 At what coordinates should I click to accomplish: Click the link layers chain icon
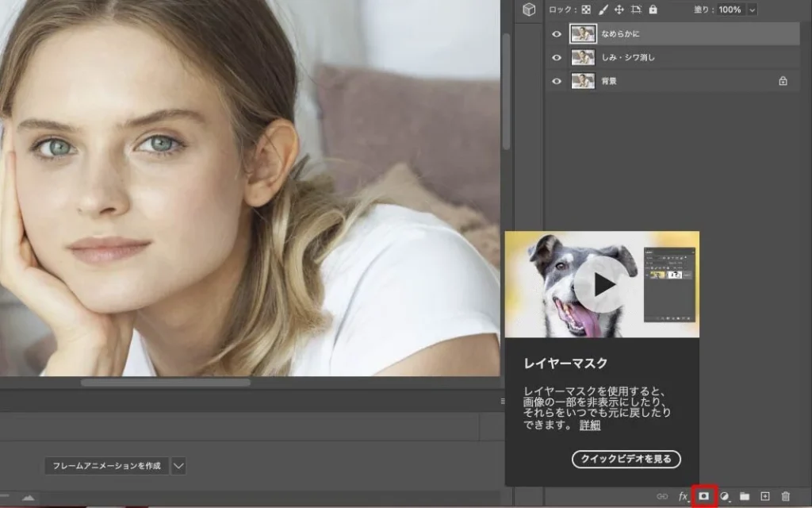click(x=662, y=496)
